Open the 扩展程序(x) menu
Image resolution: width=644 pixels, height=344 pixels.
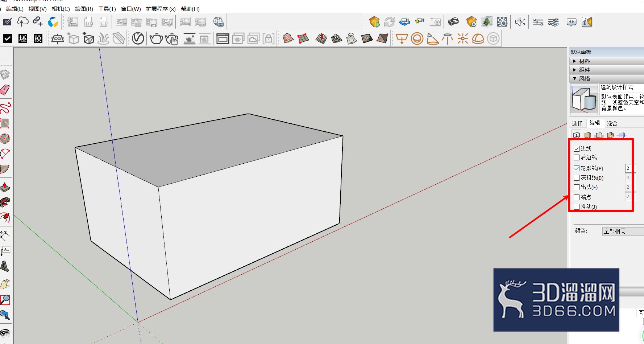pos(161,9)
